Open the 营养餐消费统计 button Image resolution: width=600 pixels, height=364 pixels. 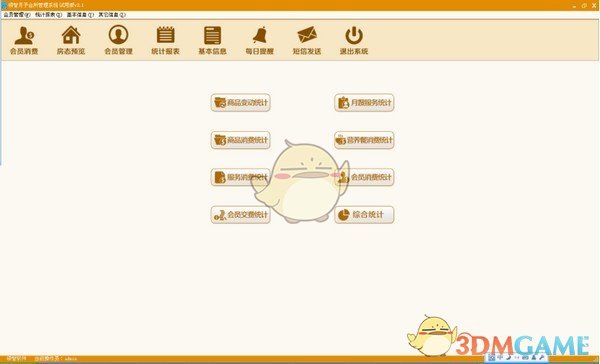tap(364, 140)
